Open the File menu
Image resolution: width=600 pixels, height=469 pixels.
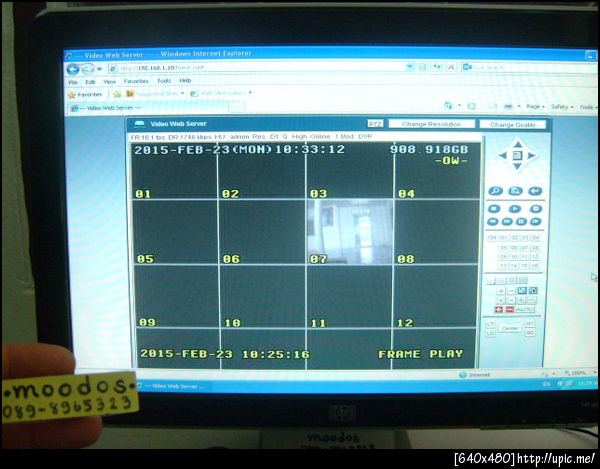[x=73, y=82]
